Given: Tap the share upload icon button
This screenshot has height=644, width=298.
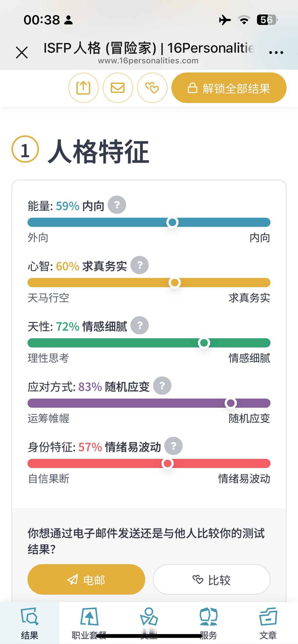Looking at the screenshot, I should 83,88.
